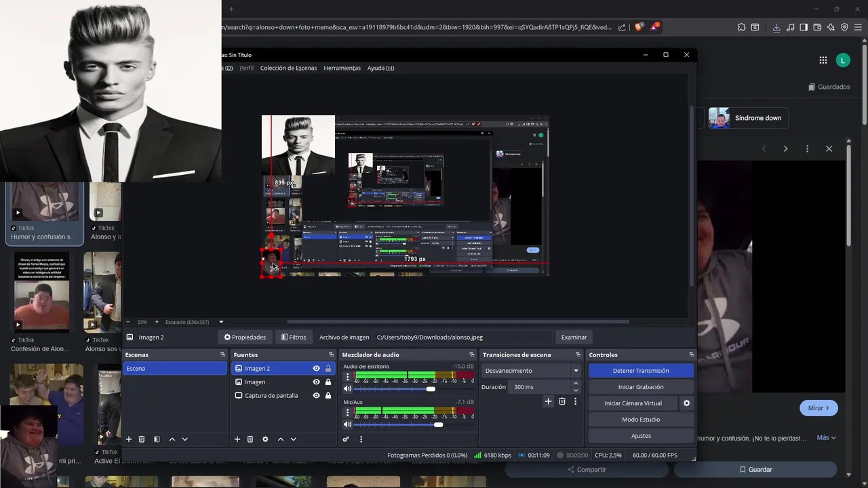Screen dimensions: 868x488
Task: Move selected source up in Fuentes
Action: (x=281, y=439)
